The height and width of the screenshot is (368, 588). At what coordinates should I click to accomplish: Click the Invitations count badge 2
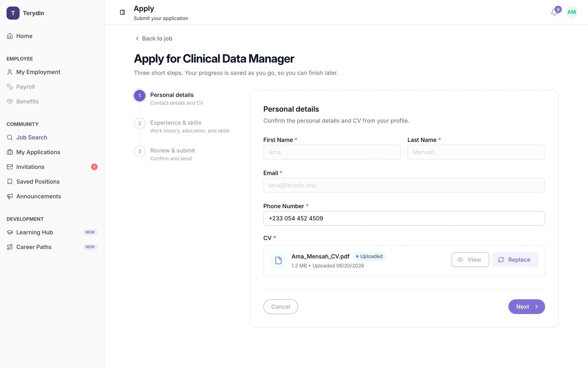coord(94,167)
